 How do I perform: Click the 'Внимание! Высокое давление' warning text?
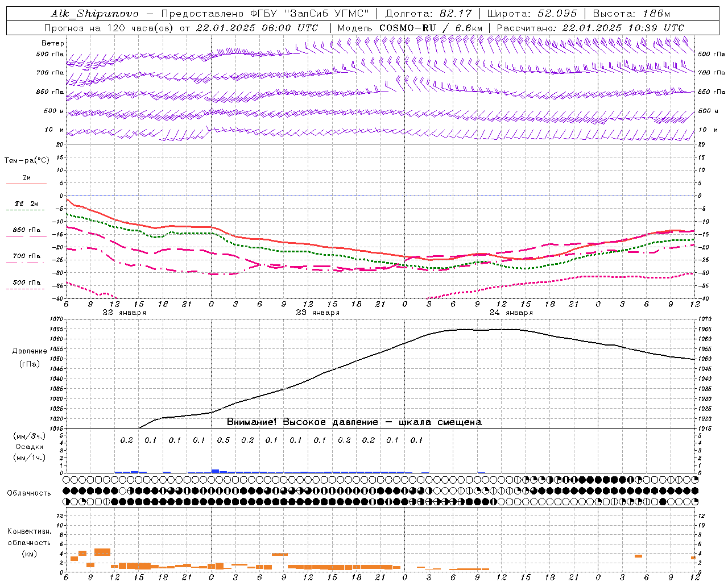pyautogui.click(x=302, y=422)
